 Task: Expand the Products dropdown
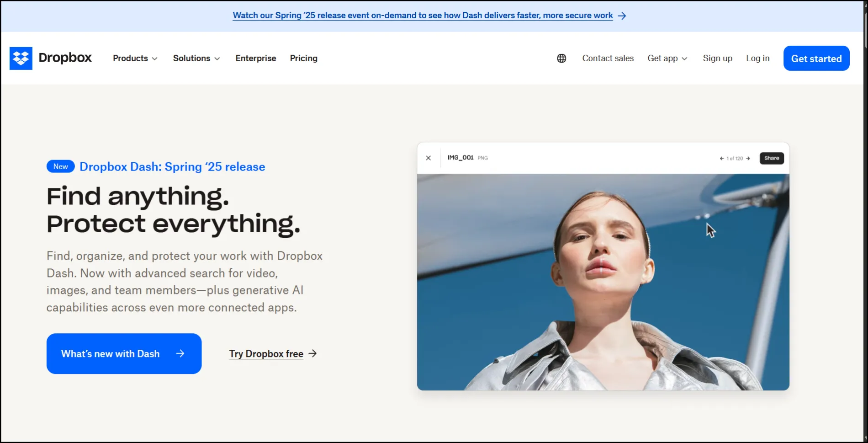click(x=135, y=58)
